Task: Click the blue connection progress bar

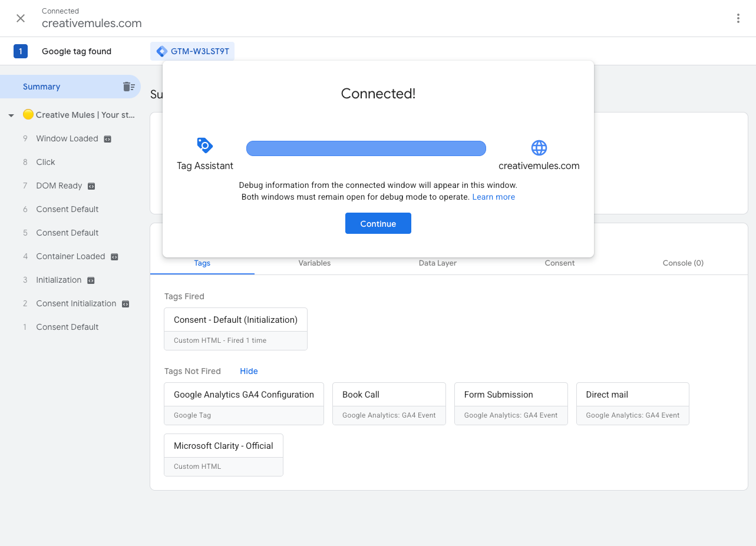Action: (x=366, y=148)
